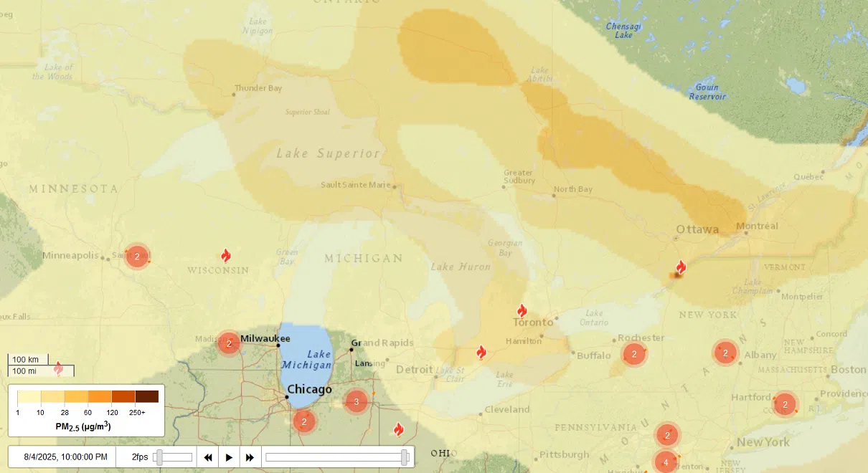Click the Montréal city label
This screenshot has width=868, height=473.
click(757, 226)
